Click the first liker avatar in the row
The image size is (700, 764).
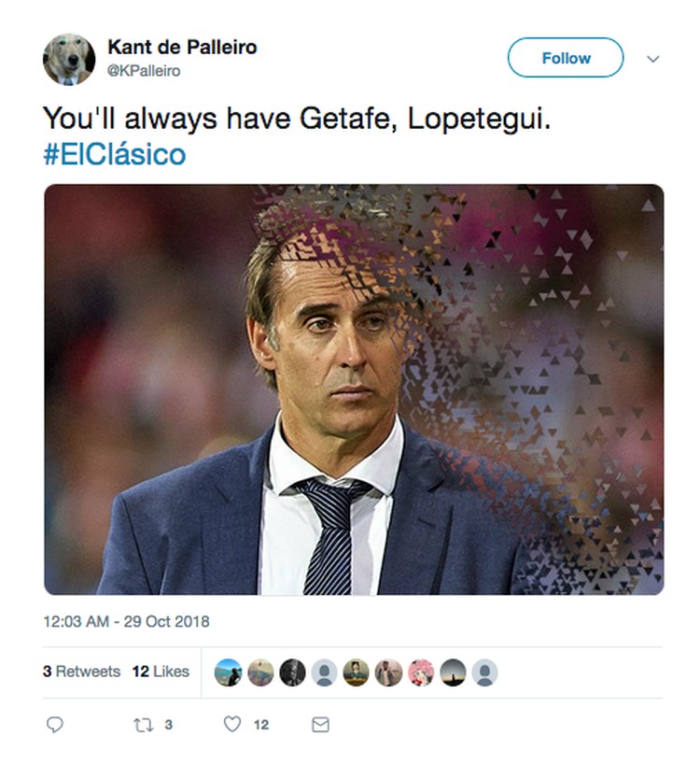coord(228,672)
